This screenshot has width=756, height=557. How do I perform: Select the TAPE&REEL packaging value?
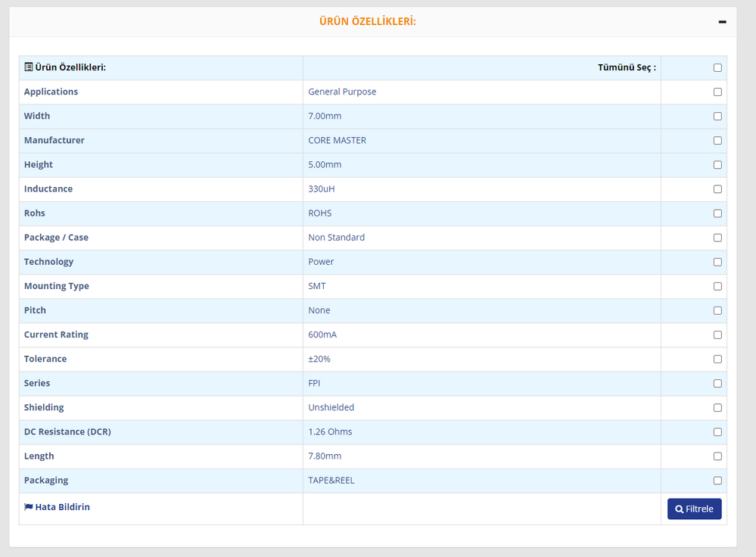pyautogui.click(x=331, y=481)
